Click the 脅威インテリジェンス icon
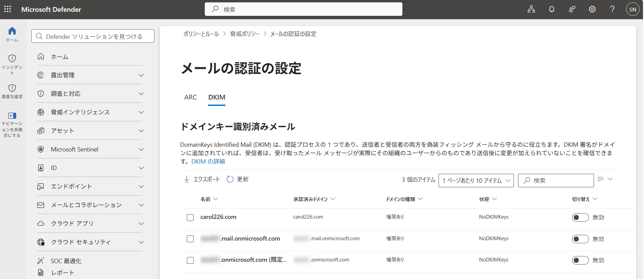The width and height of the screenshot is (644, 279). 41,112
